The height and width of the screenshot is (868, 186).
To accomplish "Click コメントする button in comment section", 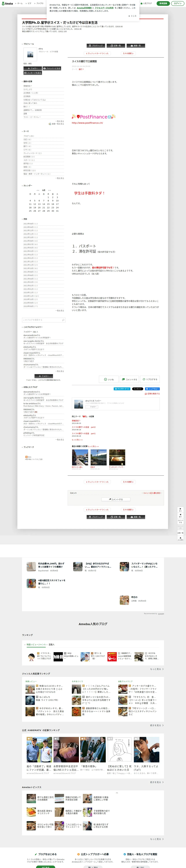I will pyautogui.click(x=116, y=499).
